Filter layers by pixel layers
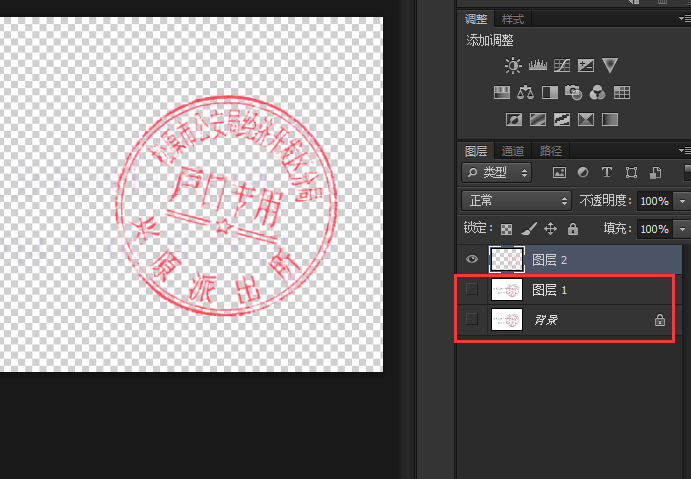691x479 pixels. coord(559,172)
